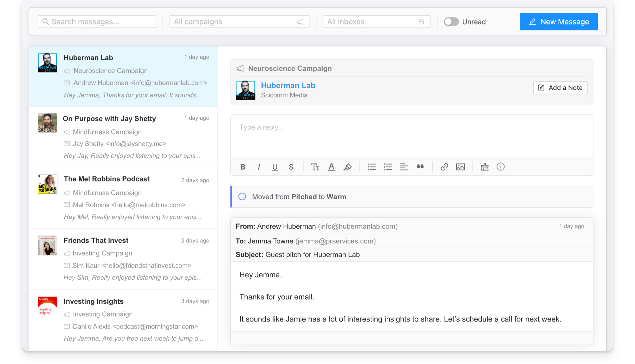Apply strikethrough with the S icon

click(291, 167)
